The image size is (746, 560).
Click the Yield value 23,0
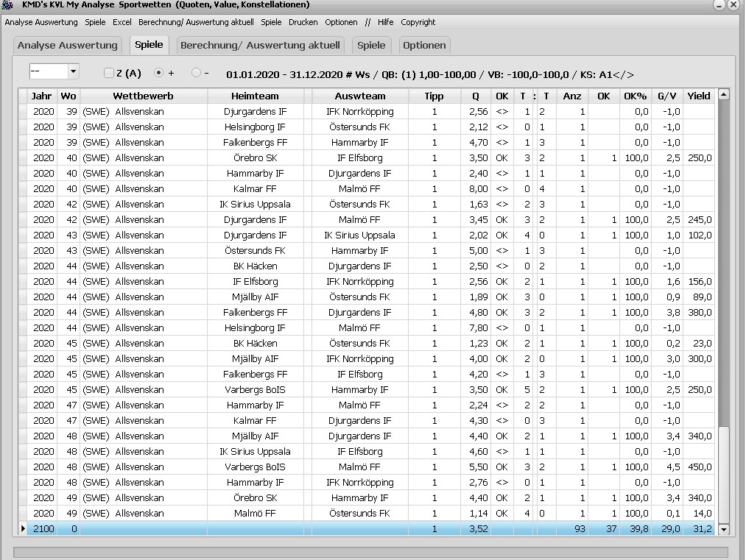pyautogui.click(x=699, y=343)
